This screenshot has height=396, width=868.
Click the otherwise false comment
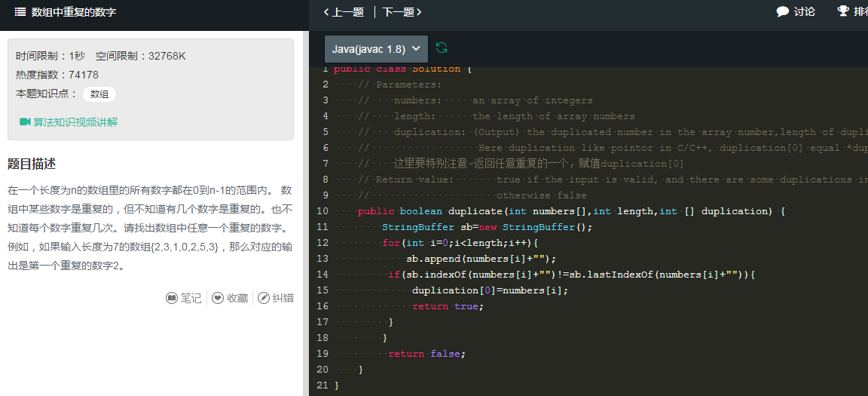tap(542, 195)
